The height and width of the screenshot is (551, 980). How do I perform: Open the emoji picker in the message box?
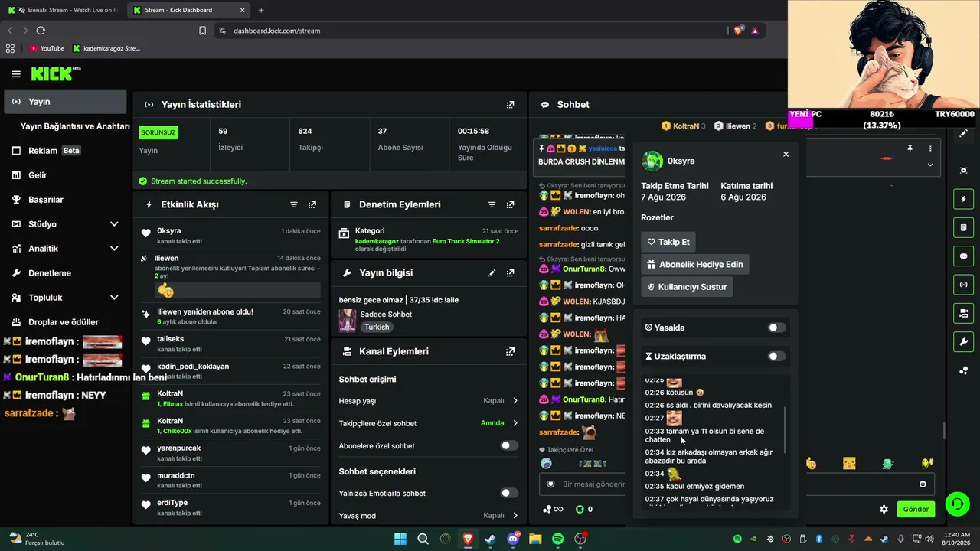(x=923, y=484)
